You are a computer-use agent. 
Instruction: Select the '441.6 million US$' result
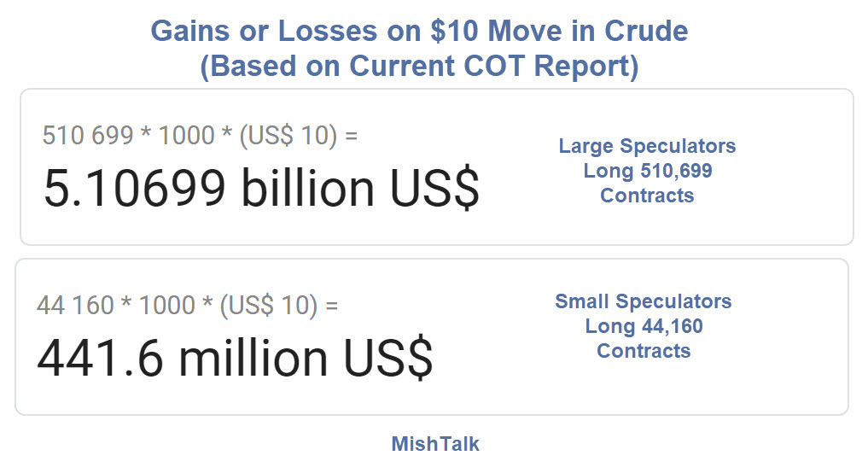click(235, 358)
